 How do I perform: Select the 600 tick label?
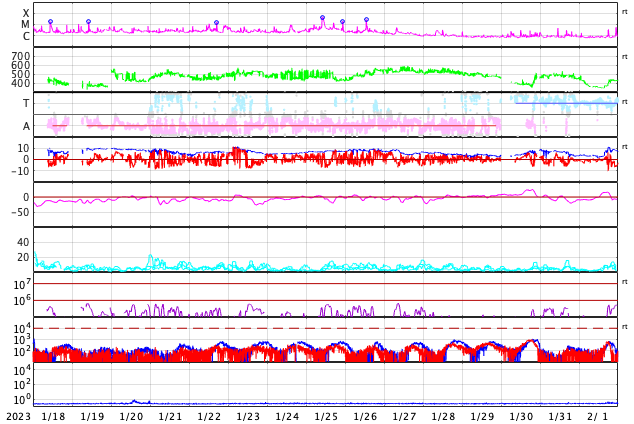(21, 65)
